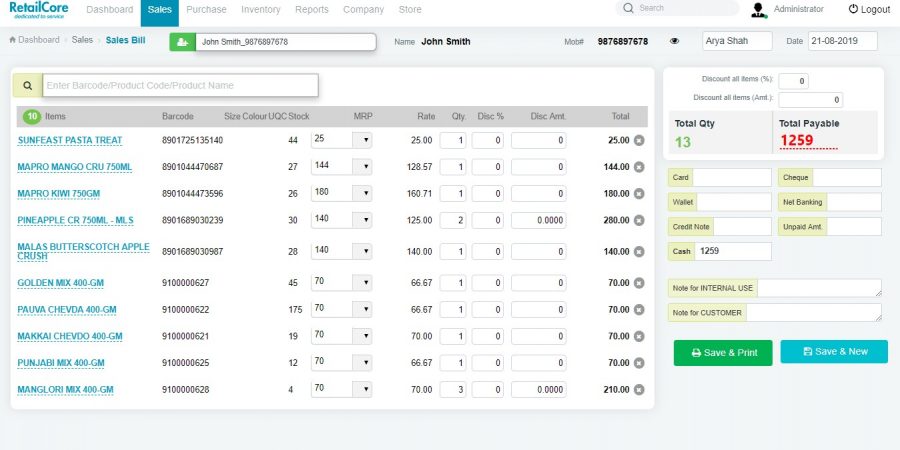
Task: Click the Cheque payment field
Action: (x=847, y=177)
